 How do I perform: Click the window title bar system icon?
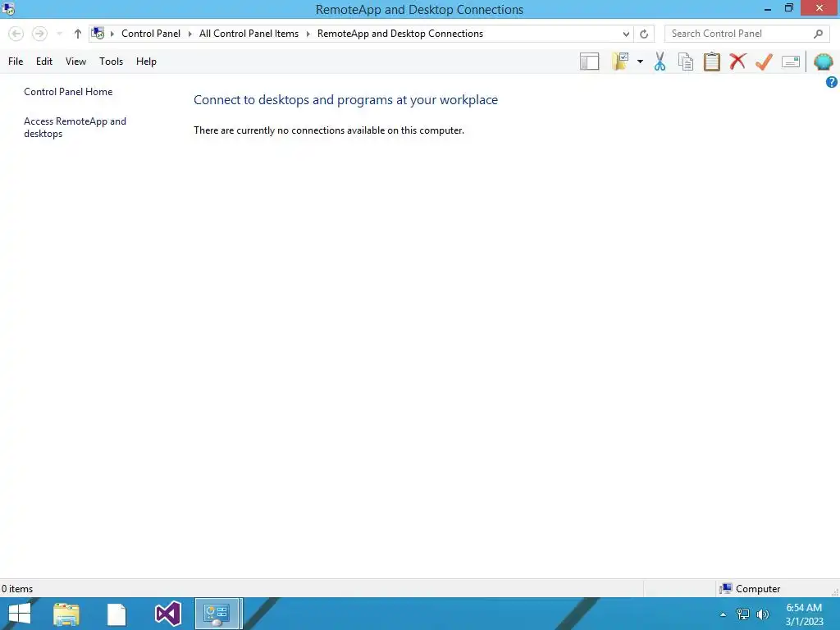pyautogui.click(x=8, y=8)
